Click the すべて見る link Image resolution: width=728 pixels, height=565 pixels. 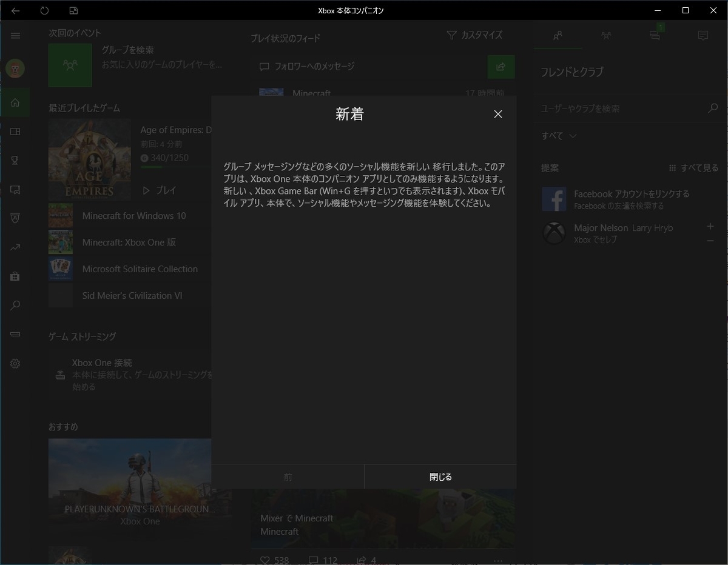pyautogui.click(x=693, y=168)
